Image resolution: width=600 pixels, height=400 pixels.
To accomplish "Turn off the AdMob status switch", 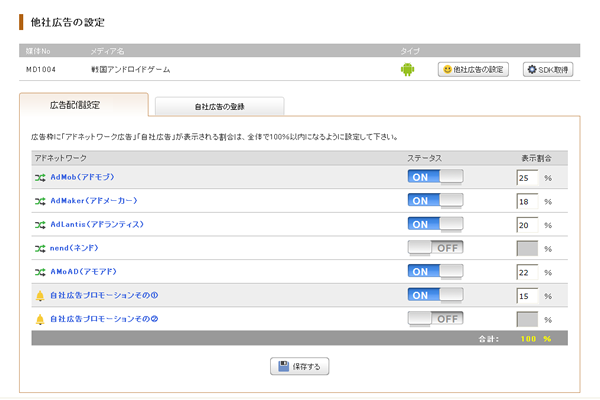I will point(435,176).
